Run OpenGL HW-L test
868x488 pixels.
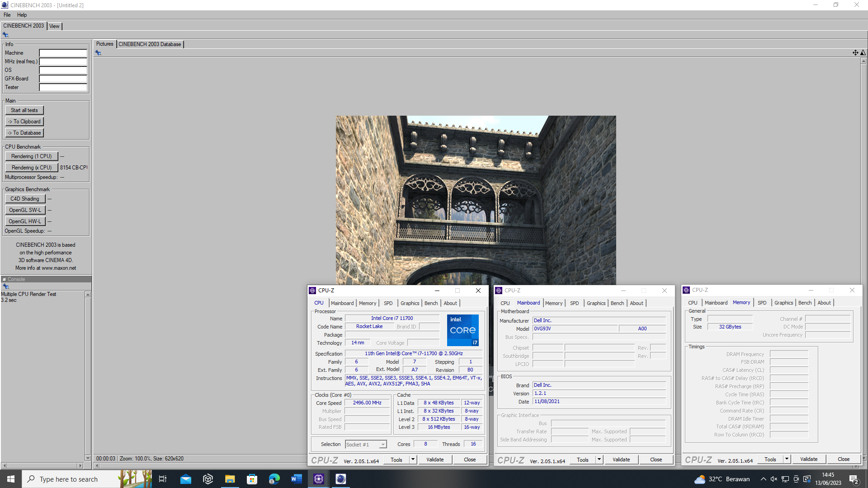(25, 221)
